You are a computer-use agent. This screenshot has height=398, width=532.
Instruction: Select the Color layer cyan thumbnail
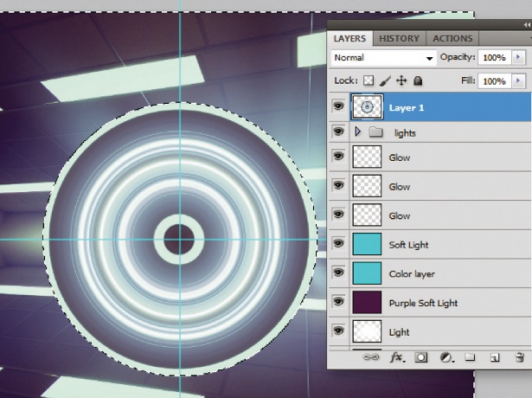point(367,273)
